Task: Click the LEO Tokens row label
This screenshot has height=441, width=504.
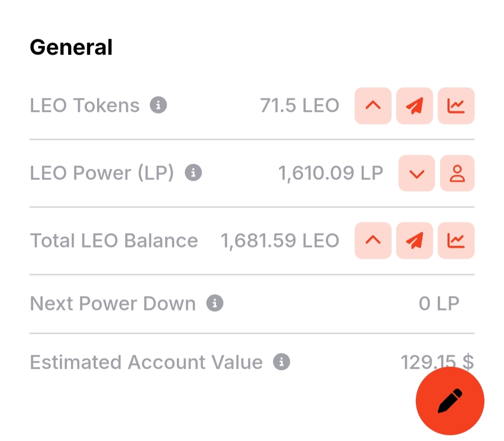Action: pyautogui.click(x=84, y=105)
